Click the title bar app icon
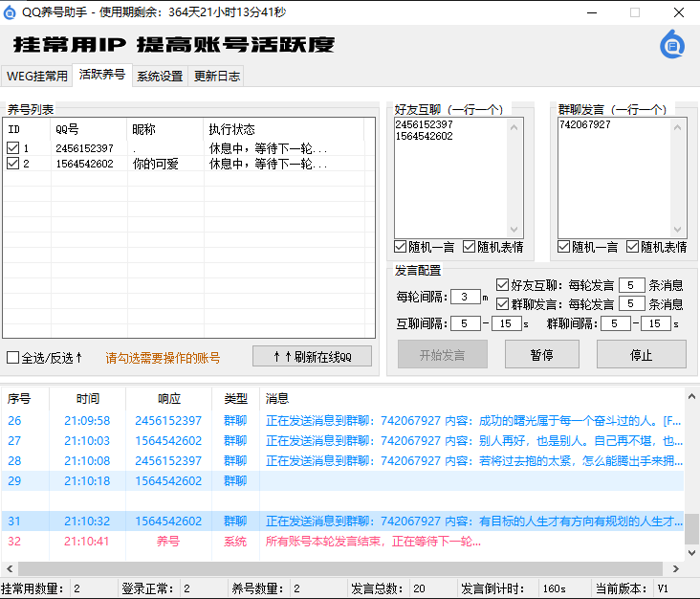 (9, 12)
